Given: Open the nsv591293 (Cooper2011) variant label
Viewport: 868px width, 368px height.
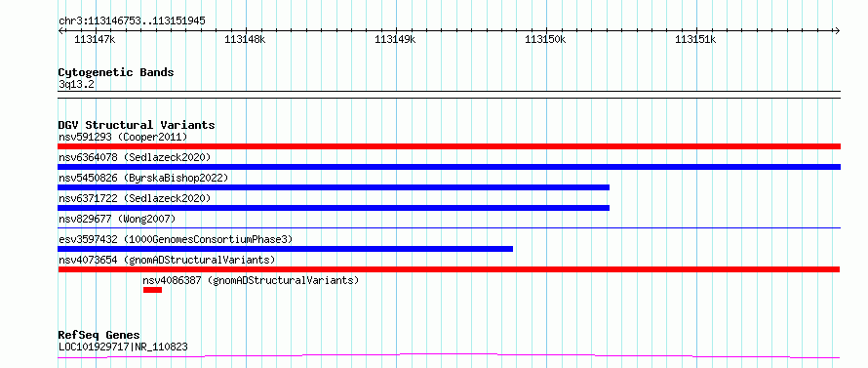Looking at the screenshot, I should tap(123, 137).
